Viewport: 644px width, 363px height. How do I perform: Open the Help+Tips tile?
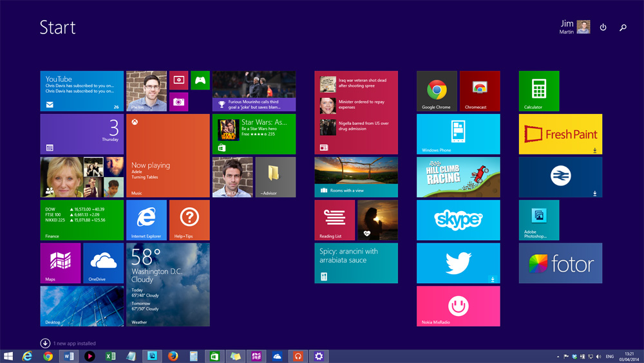pyautogui.click(x=189, y=220)
